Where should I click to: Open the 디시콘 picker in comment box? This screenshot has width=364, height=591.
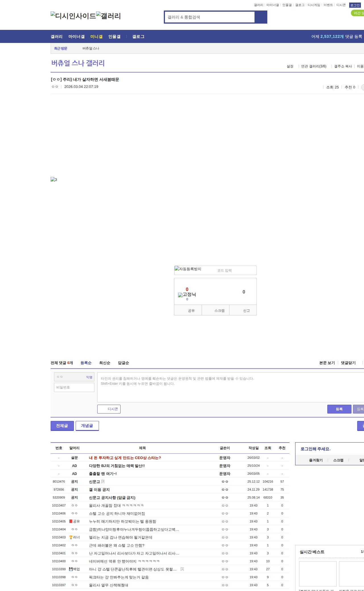(109, 409)
